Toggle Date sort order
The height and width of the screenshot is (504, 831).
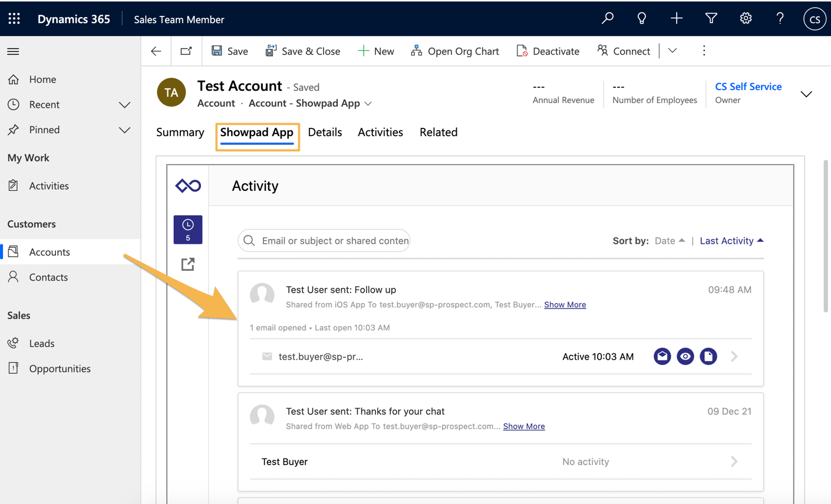pyautogui.click(x=670, y=241)
